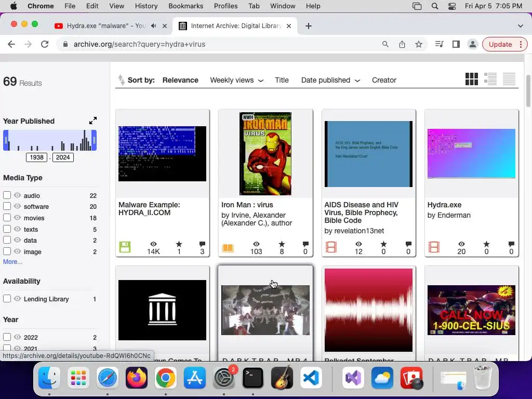Open Launchpad from the dock
Viewport: 532px width, 399px height.
[x=78, y=377]
